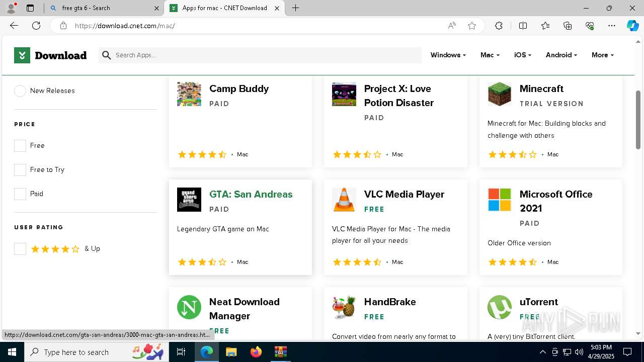Open a new browser tab

tap(296, 8)
